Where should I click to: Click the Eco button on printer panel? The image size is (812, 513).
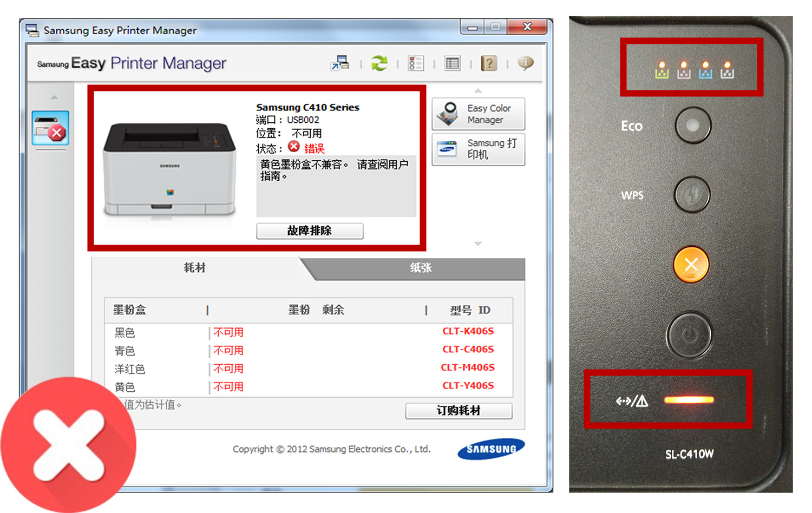pos(693,126)
